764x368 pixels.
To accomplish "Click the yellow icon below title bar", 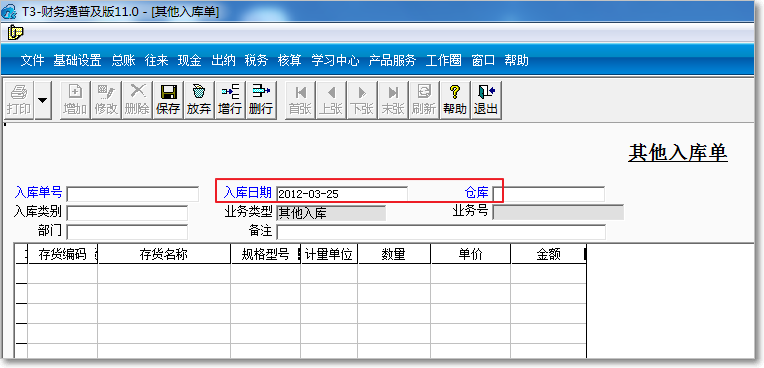I will click(x=16, y=33).
